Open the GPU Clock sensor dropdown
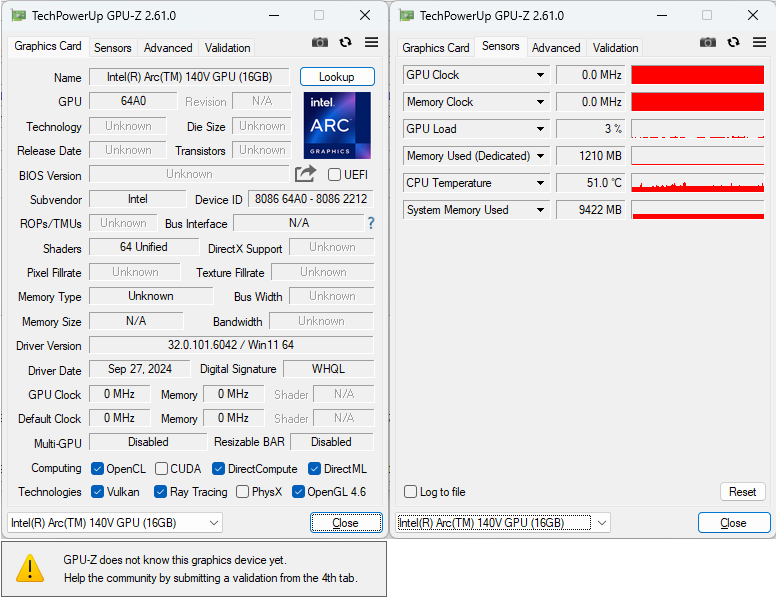This screenshot has height=600, width=776. click(540, 75)
